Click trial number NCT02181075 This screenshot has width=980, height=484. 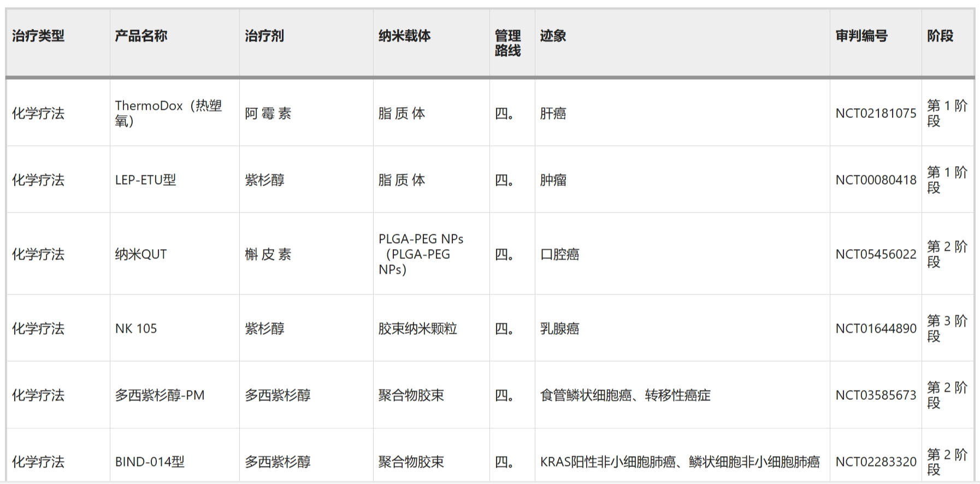pos(876,113)
